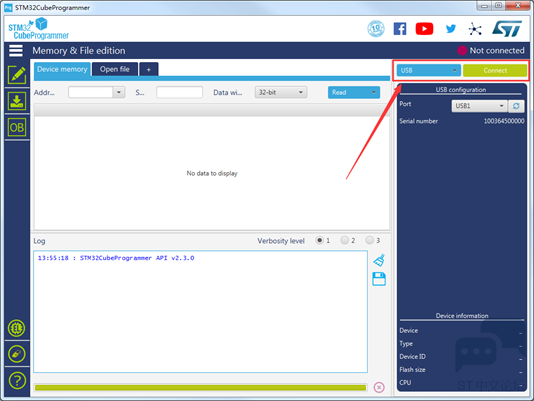
Task: Click inside the log text area
Action: [x=201, y=312]
